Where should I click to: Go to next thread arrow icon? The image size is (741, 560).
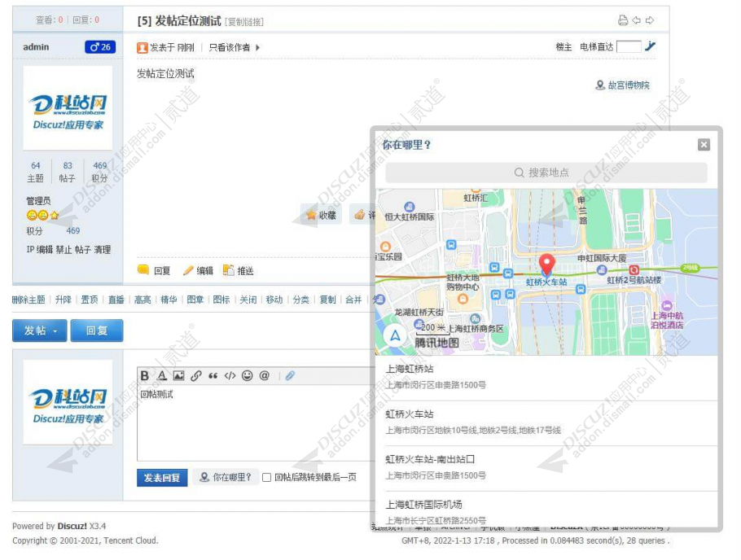pos(650,20)
